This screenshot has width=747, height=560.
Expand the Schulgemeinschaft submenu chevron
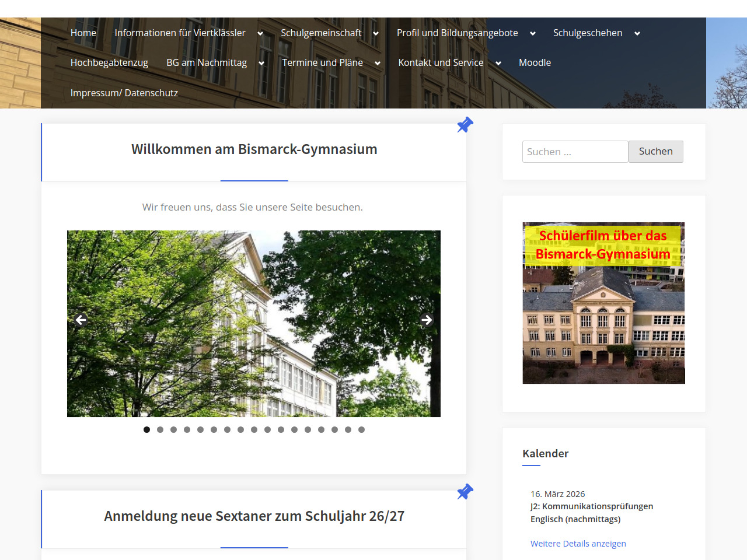376,34
